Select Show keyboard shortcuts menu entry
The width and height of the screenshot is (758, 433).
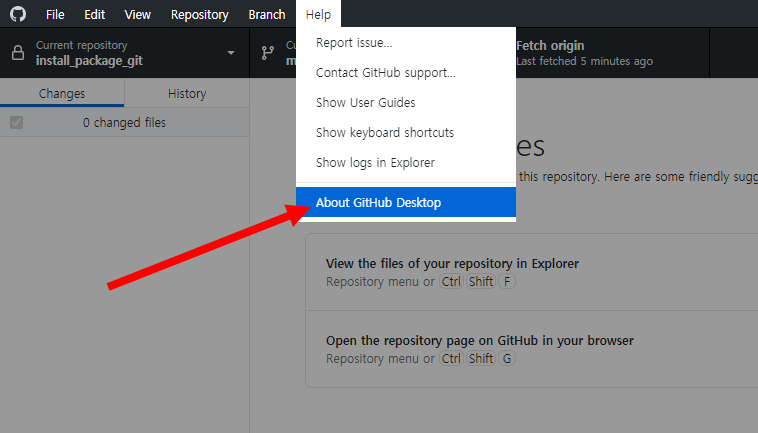406,132
